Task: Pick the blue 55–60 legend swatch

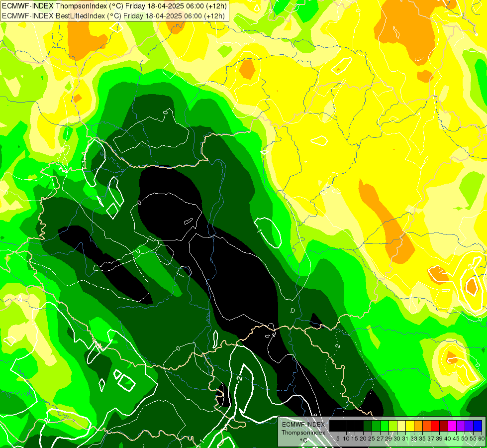Action: click(x=478, y=426)
